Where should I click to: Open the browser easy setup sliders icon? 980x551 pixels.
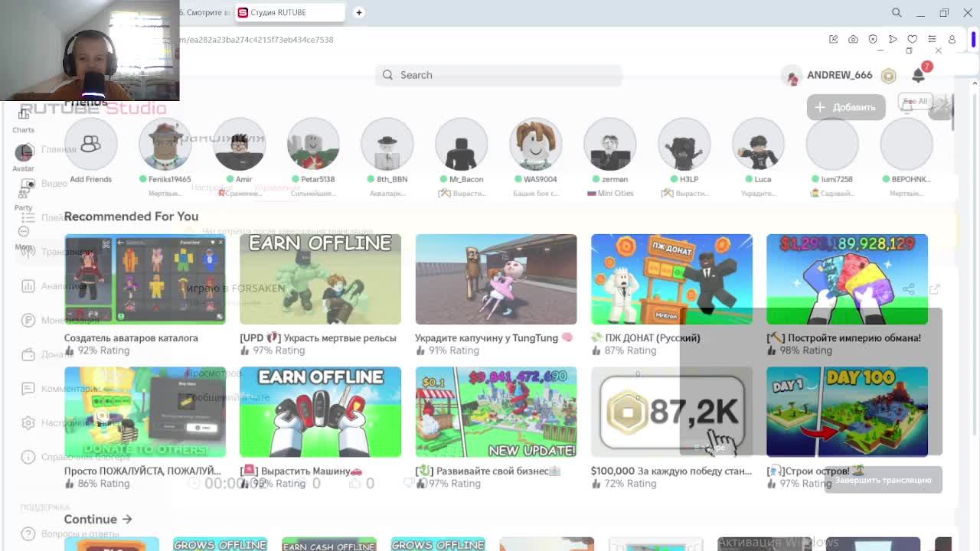point(932,39)
